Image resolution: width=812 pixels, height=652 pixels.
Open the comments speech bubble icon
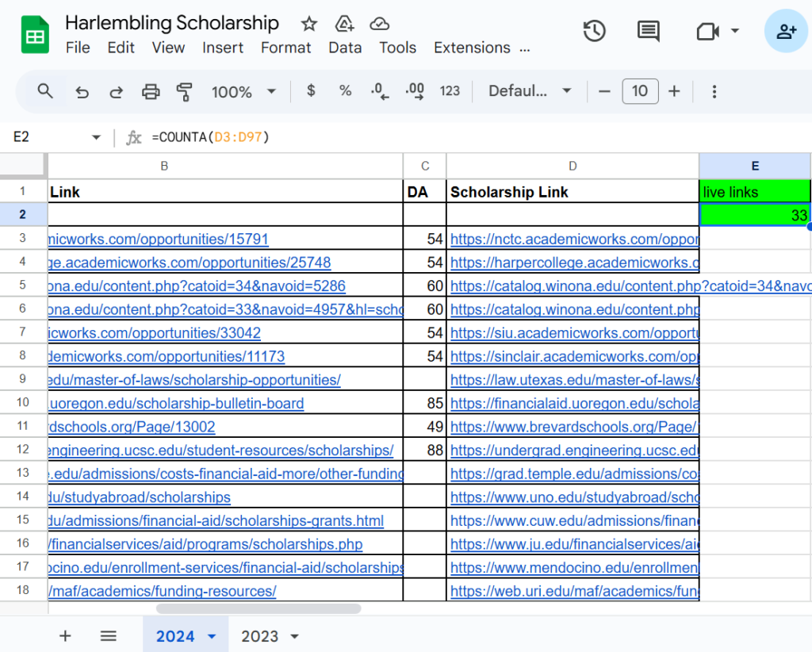coord(648,31)
